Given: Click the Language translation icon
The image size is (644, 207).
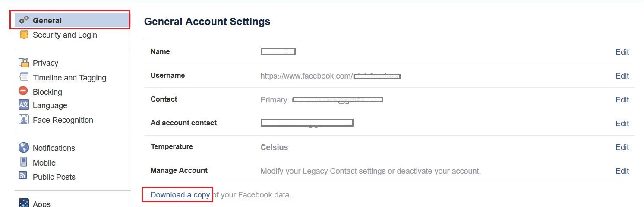Looking at the screenshot, I should coord(24,105).
